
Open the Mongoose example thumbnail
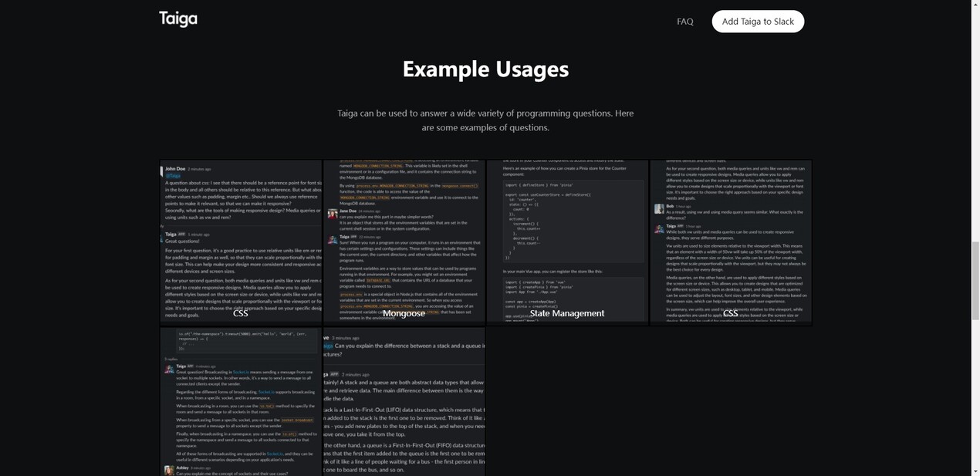404,241
